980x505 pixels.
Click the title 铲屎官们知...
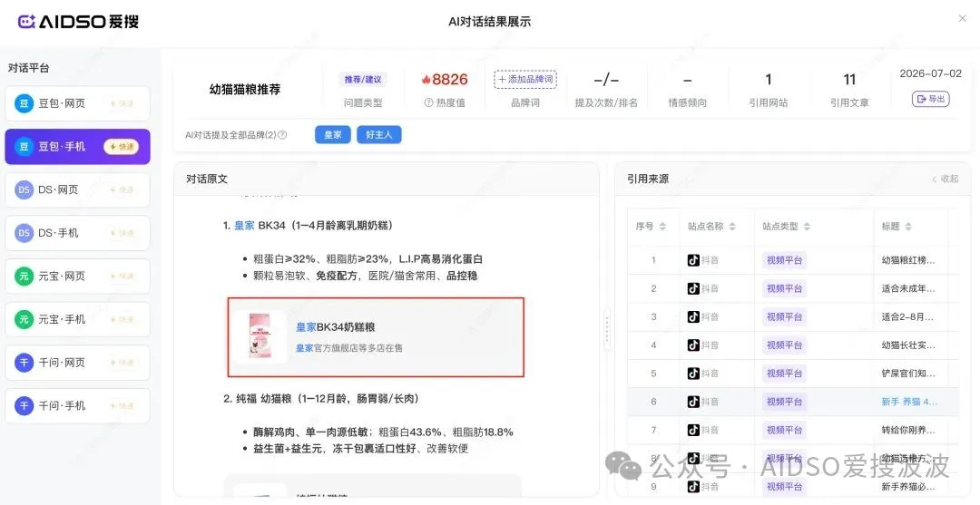click(908, 374)
